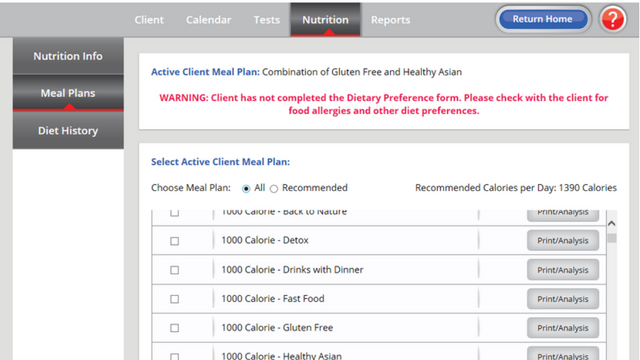This screenshot has height=360, width=640.
Task: Go to the Reports tab
Action: pos(390,20)
